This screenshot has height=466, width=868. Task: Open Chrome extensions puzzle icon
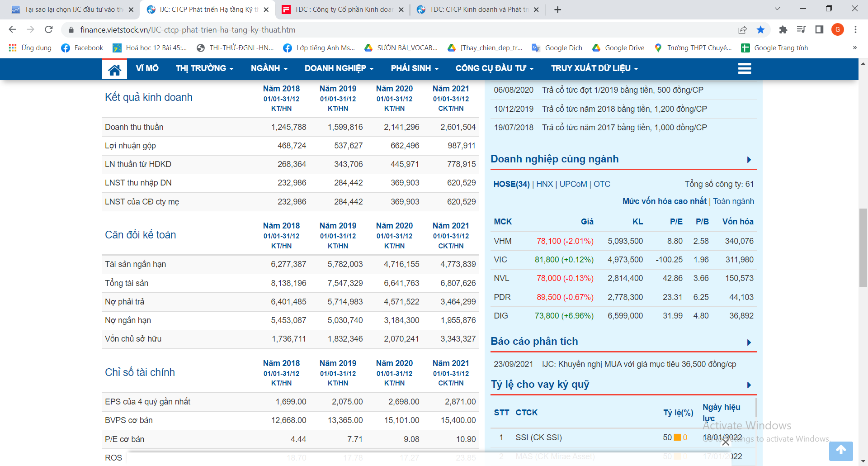783,30
